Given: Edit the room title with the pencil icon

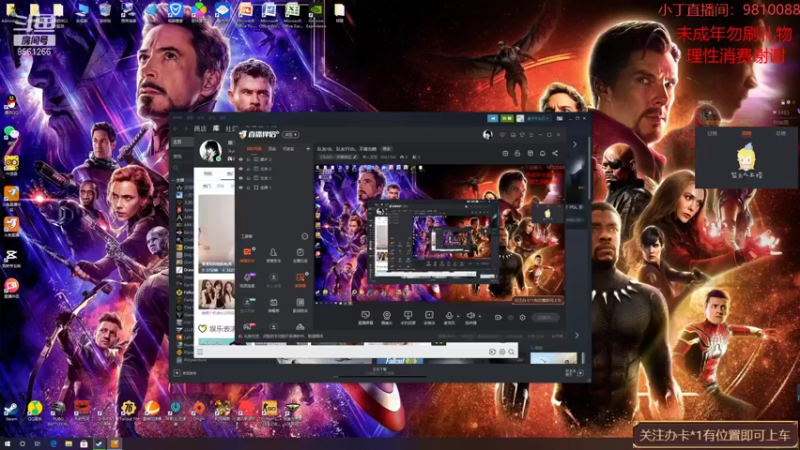Looking at the screenshot, I should coord(355,157).
